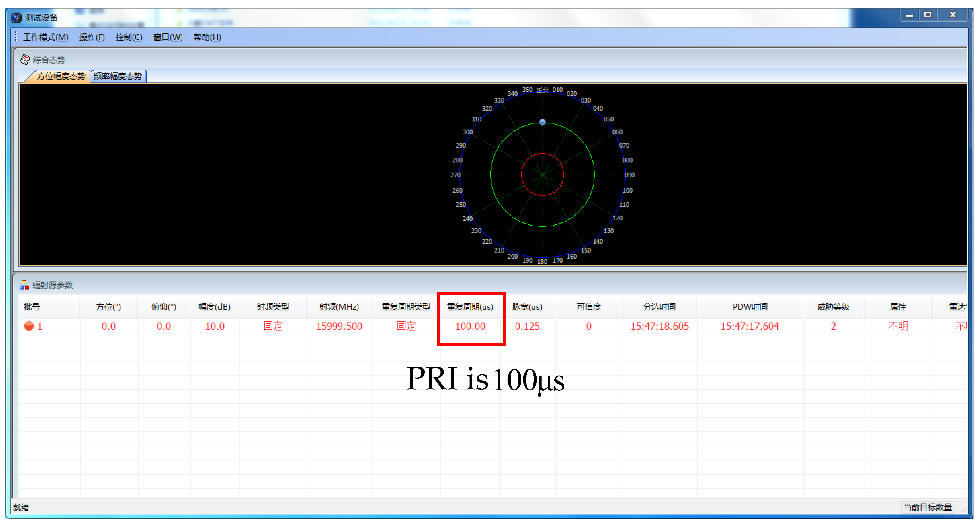
Task: Click the 脉宽(us) column header
Action: [x=527, y=307]
